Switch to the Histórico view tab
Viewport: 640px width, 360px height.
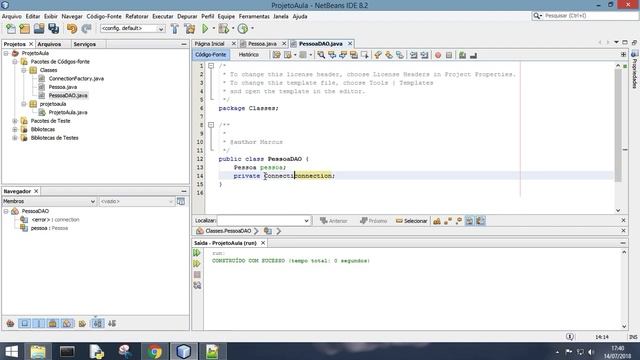point(248,55)
